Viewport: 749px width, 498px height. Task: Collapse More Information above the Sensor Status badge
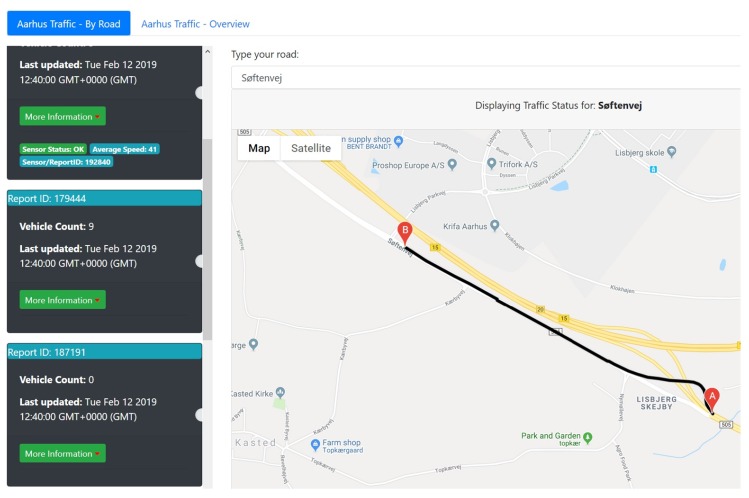click(x=62, y=116)
